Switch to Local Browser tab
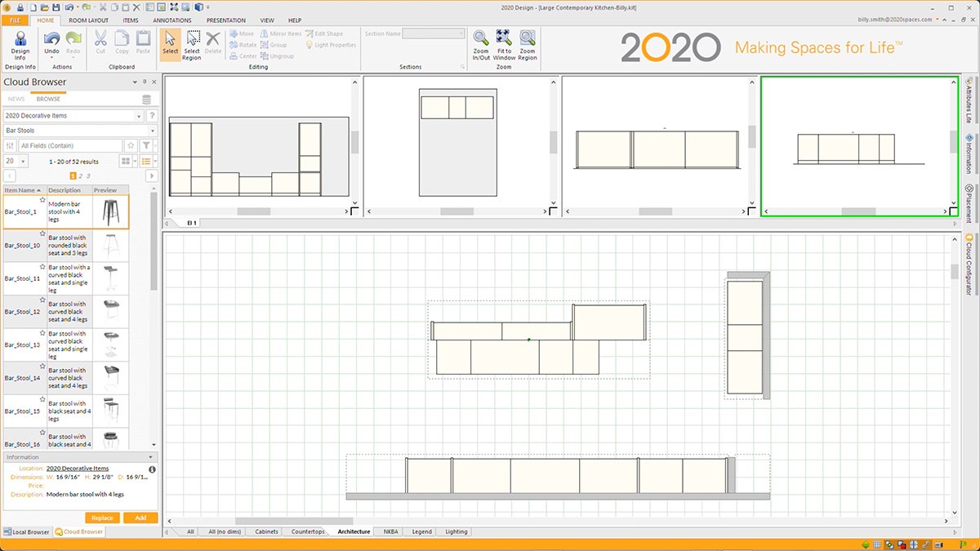Viewport: 980px width, 551px height. (x=27, y=531)
